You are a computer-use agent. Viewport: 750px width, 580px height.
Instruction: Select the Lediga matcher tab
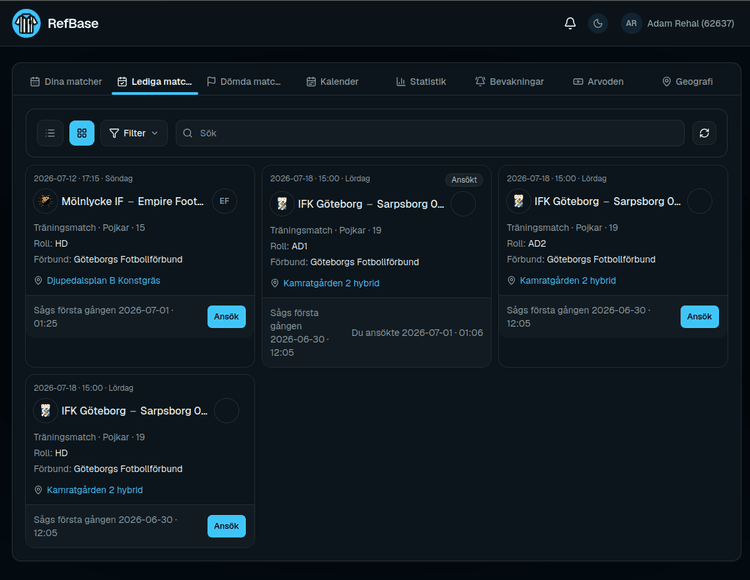154,82
